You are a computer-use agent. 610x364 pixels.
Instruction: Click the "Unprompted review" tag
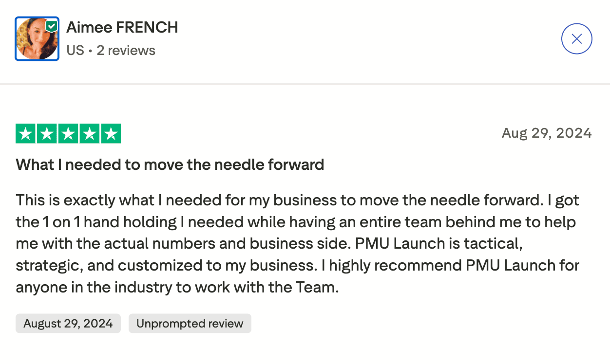click(190, 324)
